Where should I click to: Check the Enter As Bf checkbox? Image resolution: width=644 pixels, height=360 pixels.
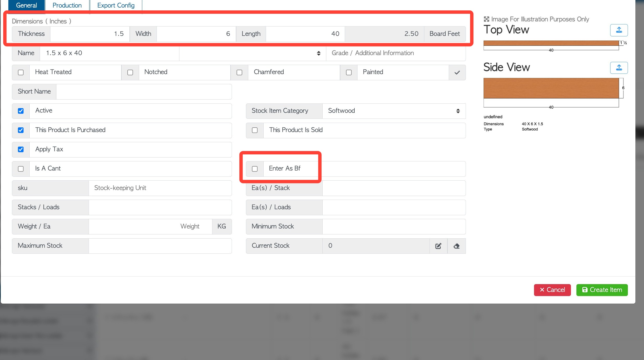click(255, 169)
